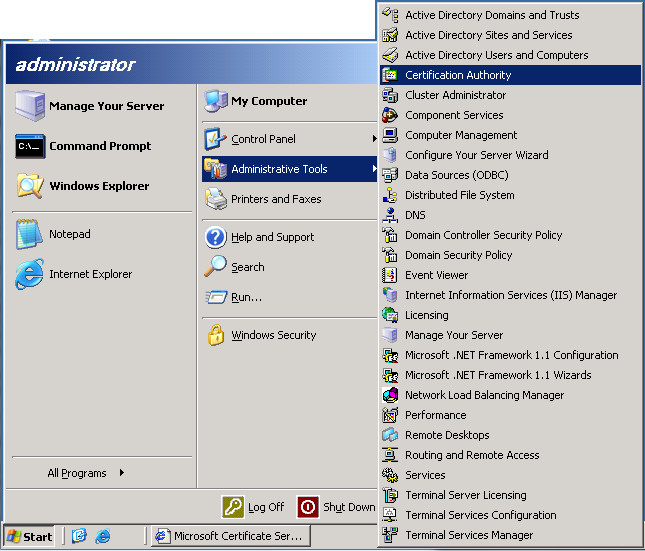Screen dimensions: 645x551
Task: Click the Windows Explorer icon
Action: (30, 186)
